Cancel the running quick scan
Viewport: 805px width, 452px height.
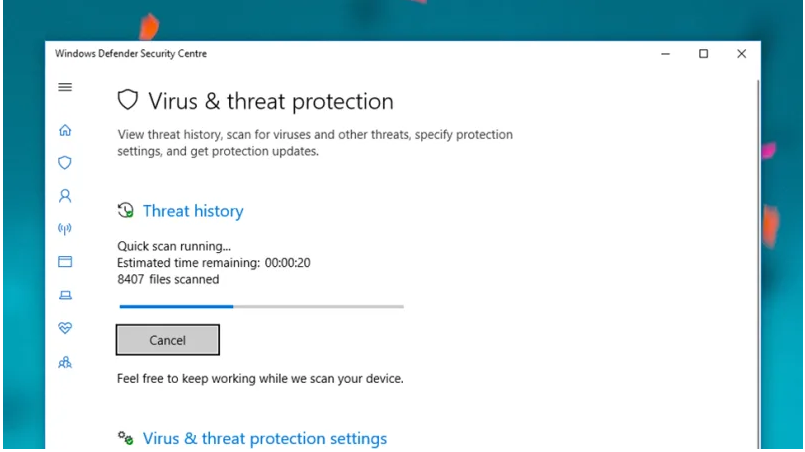(x=168, y=340)
